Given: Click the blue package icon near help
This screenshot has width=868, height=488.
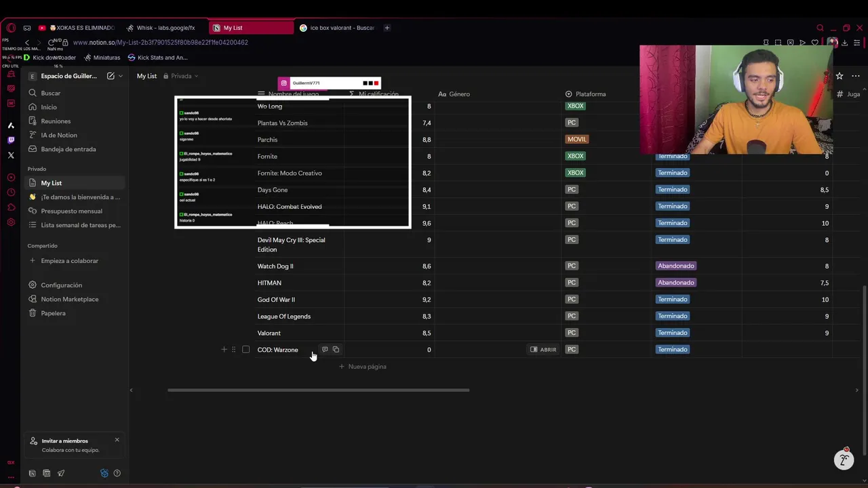Looking at the screenshot, I should click(104, 473).
